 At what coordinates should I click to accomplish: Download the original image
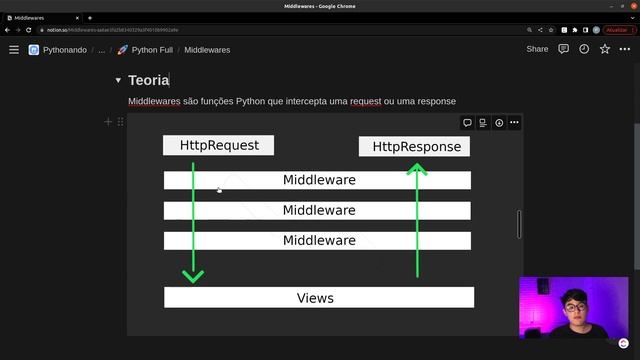(x=499, y=122)
